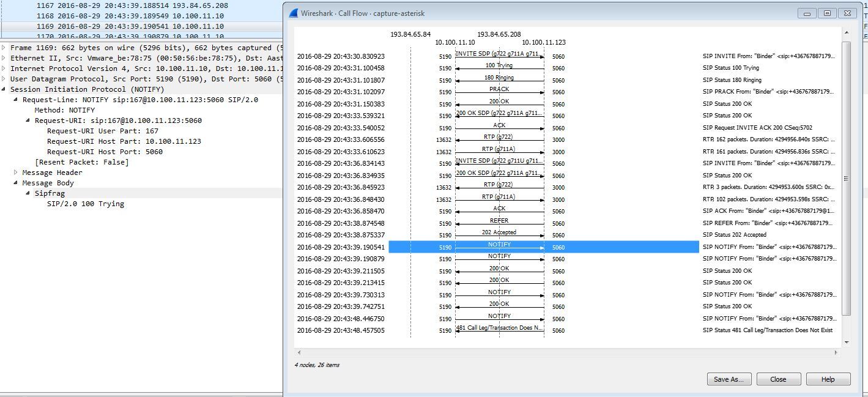The image size is (868, 397).
Task: Click the vertical scrollbar down arrow in Call Flow
Action: (x=847, y=343)
